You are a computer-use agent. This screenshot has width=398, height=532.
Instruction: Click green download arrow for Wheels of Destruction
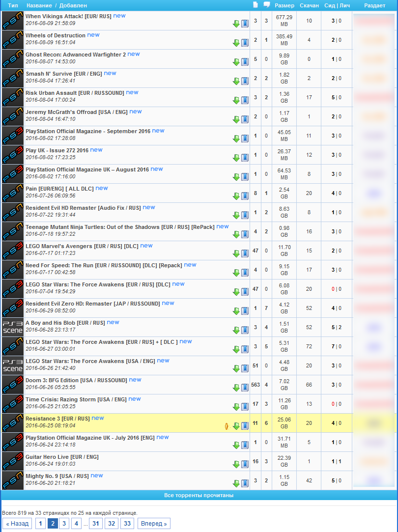[236, 43]
